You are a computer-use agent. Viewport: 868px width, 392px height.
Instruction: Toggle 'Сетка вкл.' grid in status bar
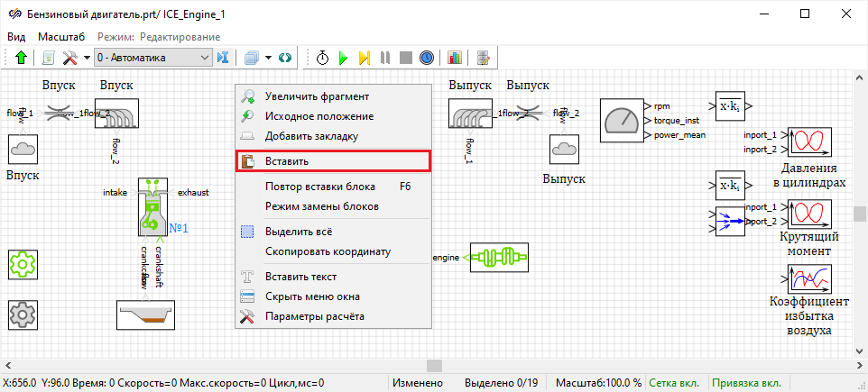(x=677, y=383)
